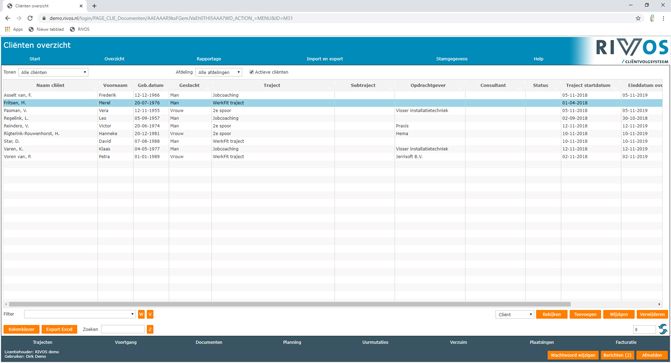Image resolution: width=671 pixels, height=363 pixels.
Task: Click the Verwijderen button
Action: [x=652, y=314]
